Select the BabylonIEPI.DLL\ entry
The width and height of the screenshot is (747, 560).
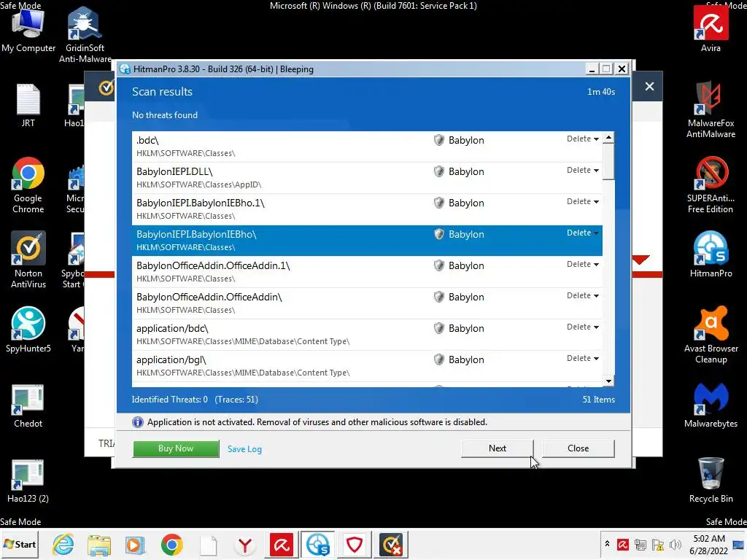pos(367,178)
